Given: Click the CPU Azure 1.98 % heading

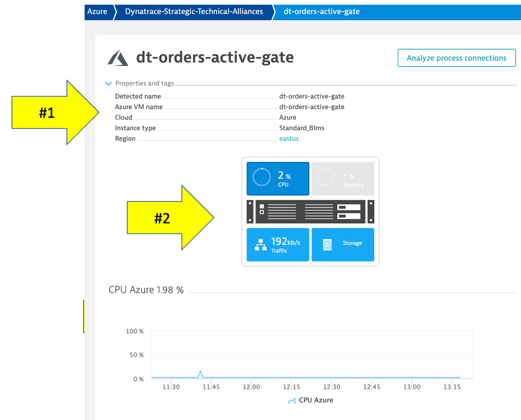Looking at the screenshot, I should click(x=146, y=290).
